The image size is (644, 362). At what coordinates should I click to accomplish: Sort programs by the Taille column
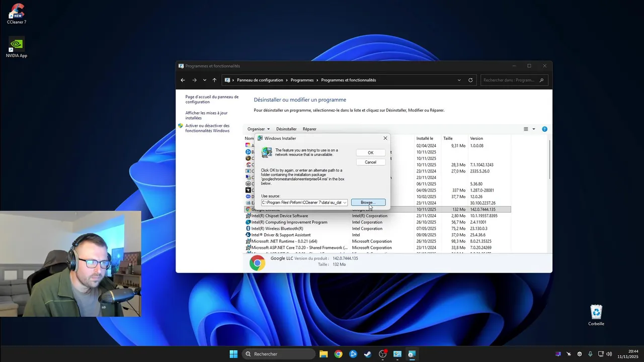pos(455,138)
